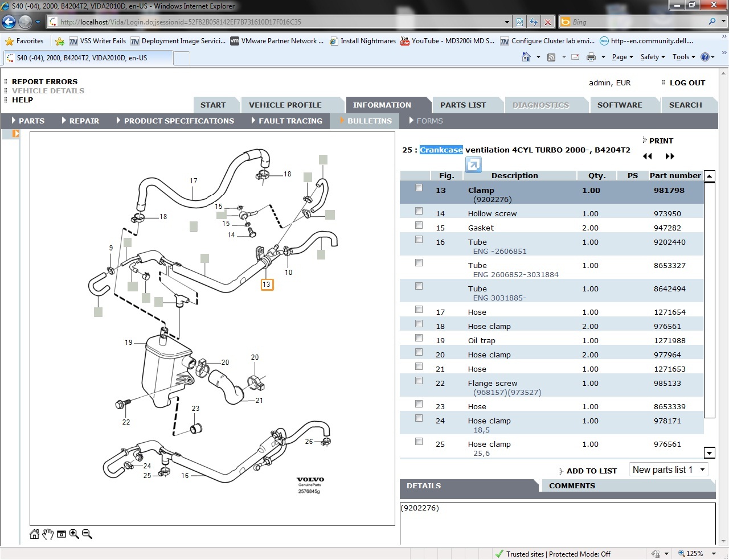Click the IE Home icon in command bar
This screenshot has width=729, height=560.
[x=526, y=57]
